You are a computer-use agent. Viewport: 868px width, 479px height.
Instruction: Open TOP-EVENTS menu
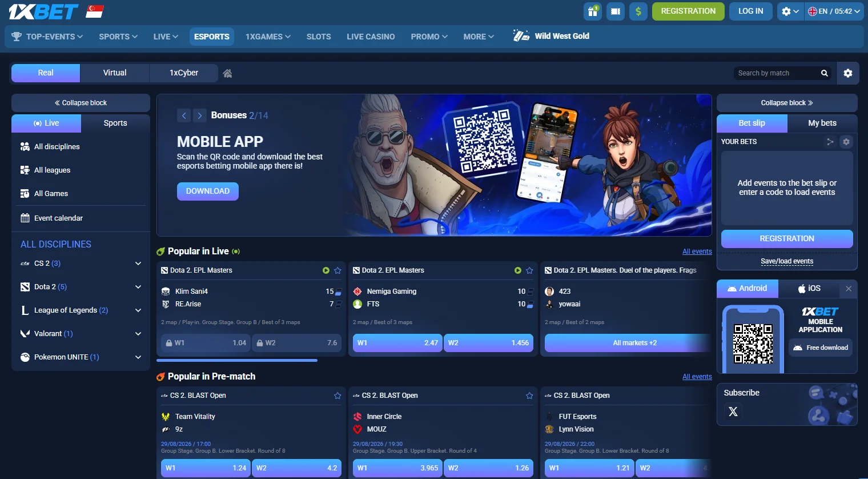click(47, 37)
